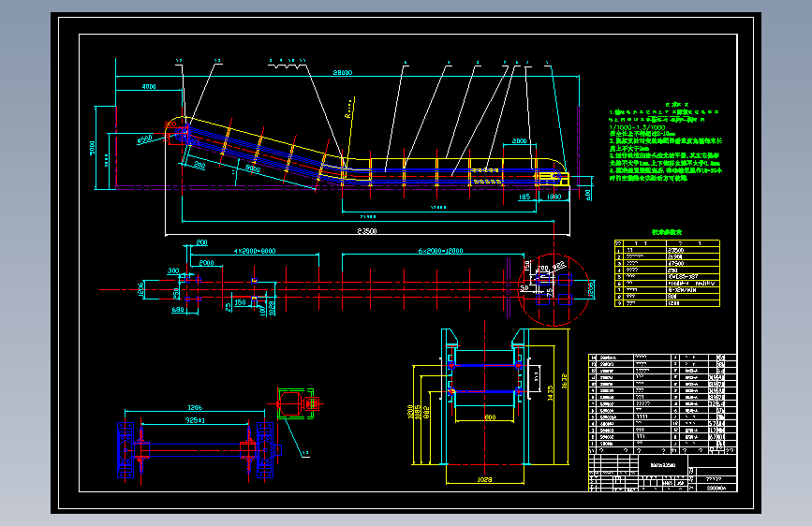812x526 pixels.
Task: Click the 882 vertical dimension
Action: (426, 412)
